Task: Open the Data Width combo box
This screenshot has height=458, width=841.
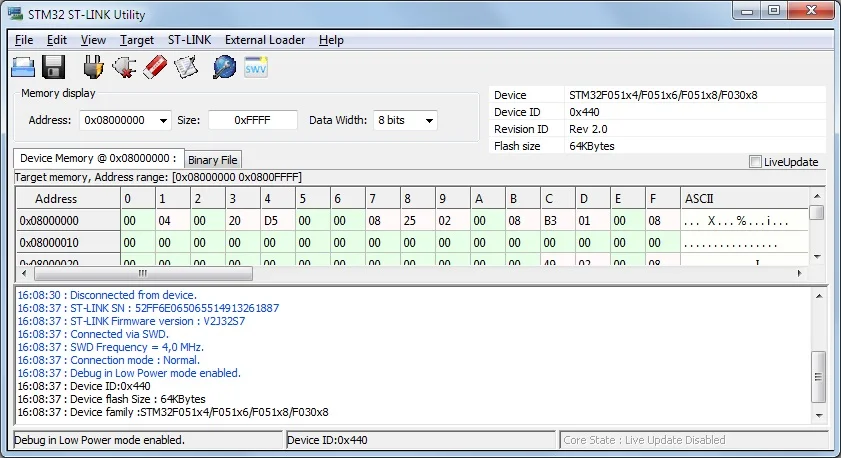Action: [x=405, y=120]
